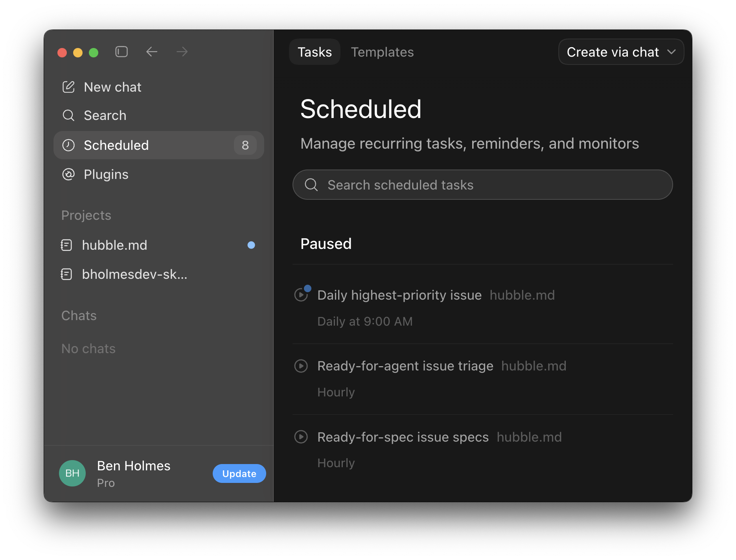Click Hourly under Ready-for-spec issue specs
This screenshot has height=560, width=736.
point(336,463)
